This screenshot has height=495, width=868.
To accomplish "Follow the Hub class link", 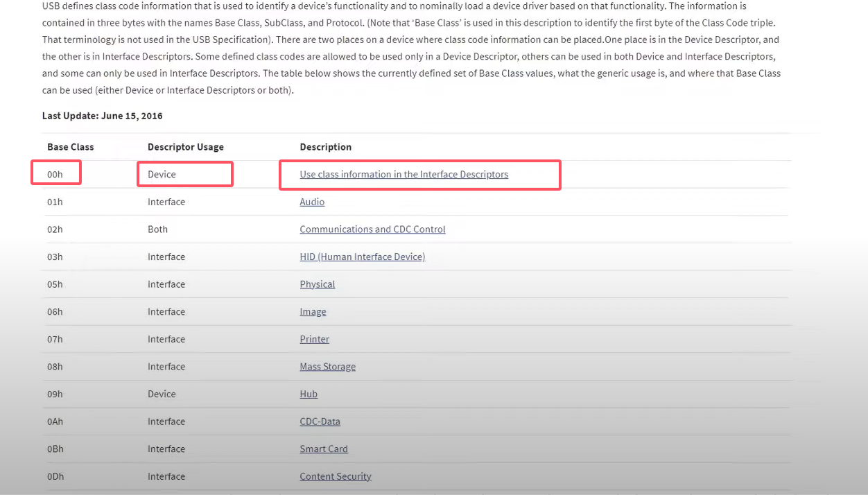I will pyautogui.click(x=309, y=394).
